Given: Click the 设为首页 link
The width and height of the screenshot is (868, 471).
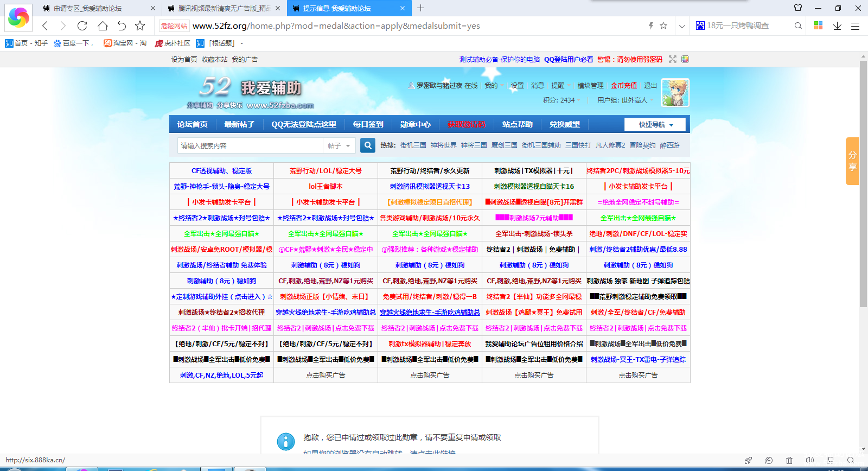Looking at the screenshot, I should click(x=184, y=60).
